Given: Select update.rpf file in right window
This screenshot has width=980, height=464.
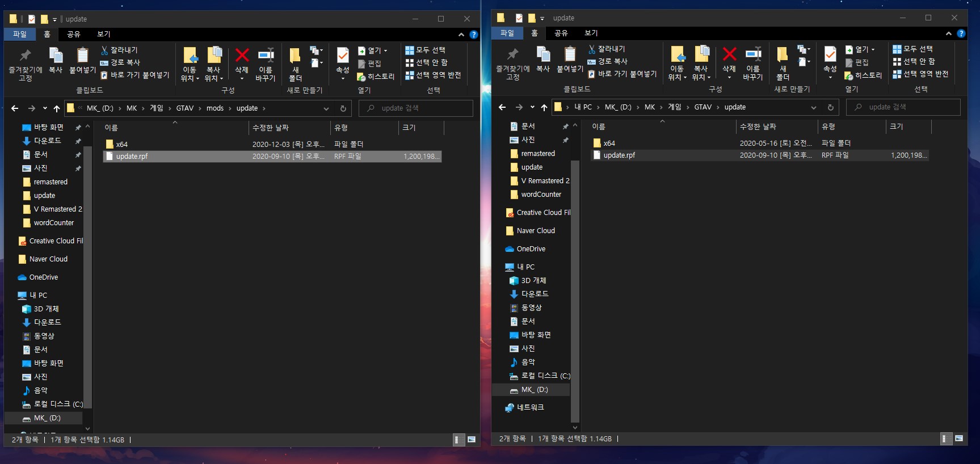Looking at the screenshot, I should click(760, 155).
